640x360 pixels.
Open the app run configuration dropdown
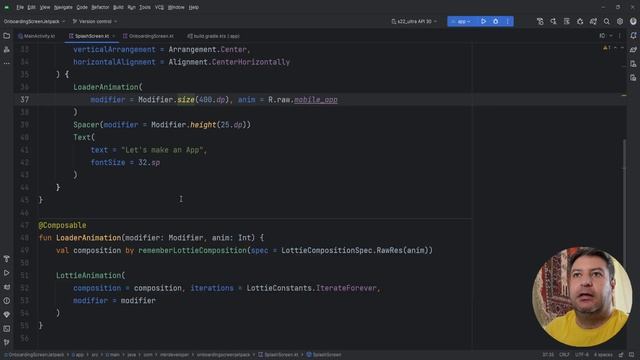pyautogui.click(x=462, y=21)
